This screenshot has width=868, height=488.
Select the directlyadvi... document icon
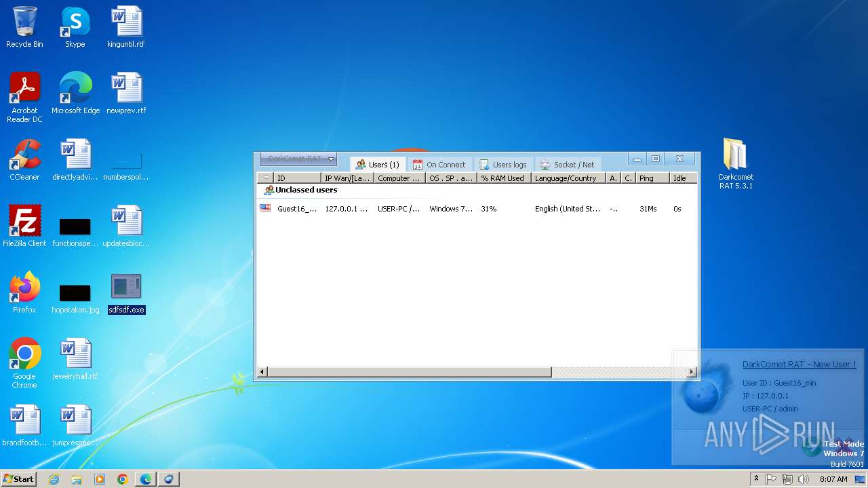point(75,160)
